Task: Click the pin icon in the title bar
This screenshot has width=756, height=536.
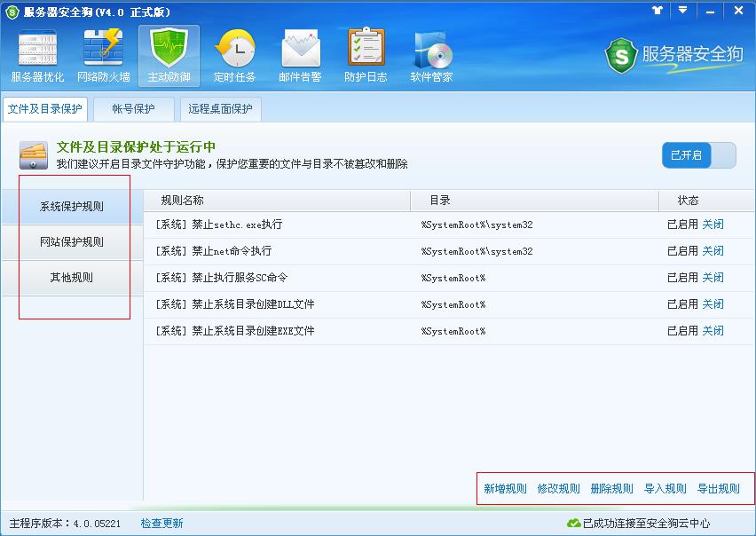Action: click(656, 11)
